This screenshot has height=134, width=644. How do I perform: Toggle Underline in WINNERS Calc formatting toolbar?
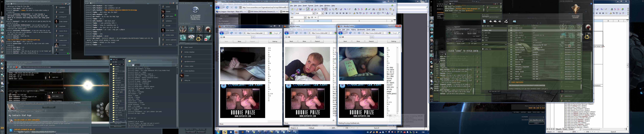333,14
